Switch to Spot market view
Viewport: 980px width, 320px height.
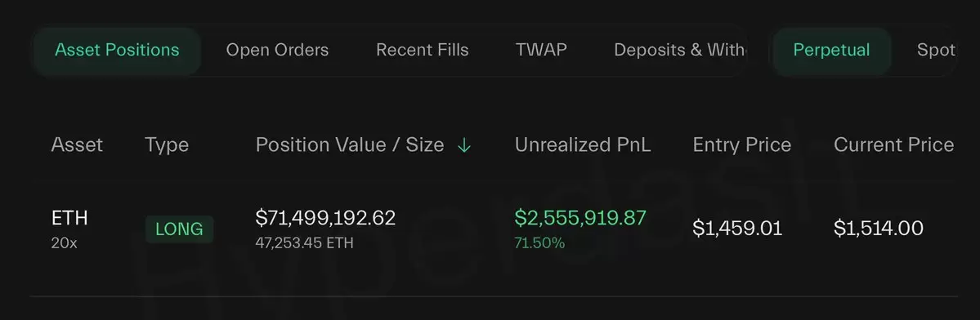click(x=936, y=51)
